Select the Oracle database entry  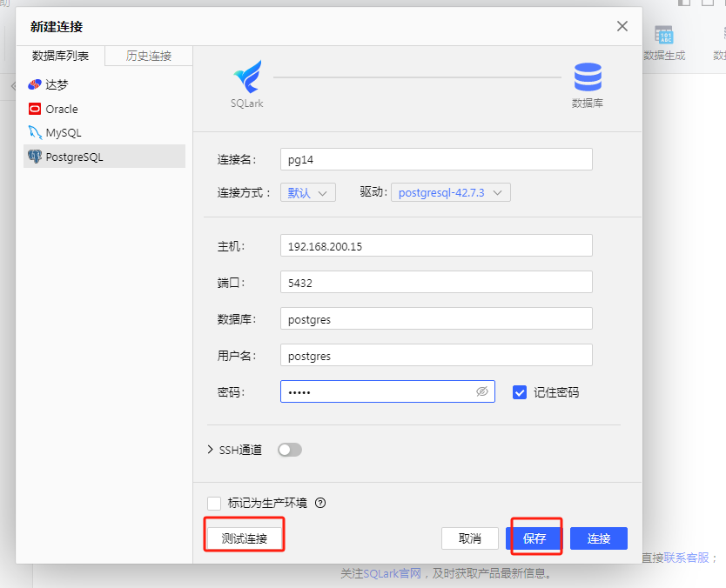click(x=104, y=109)
